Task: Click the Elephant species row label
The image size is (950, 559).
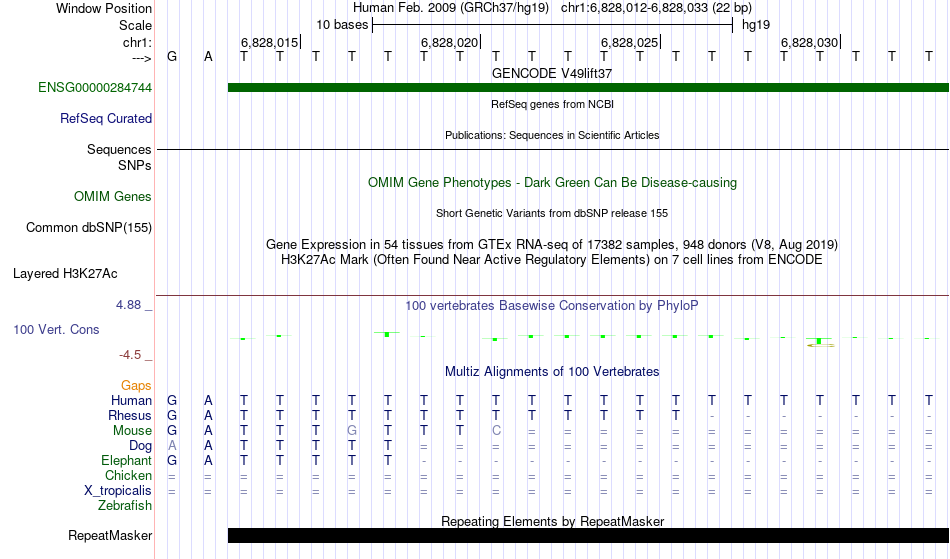Action: click(127, 461)
